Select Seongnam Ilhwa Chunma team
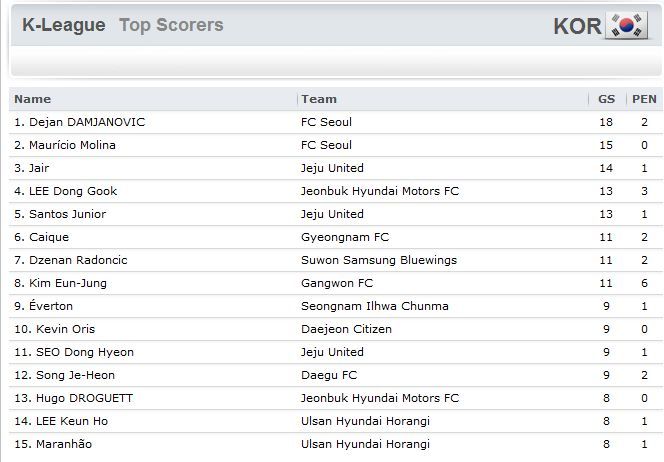 click(x=375, y=306)
